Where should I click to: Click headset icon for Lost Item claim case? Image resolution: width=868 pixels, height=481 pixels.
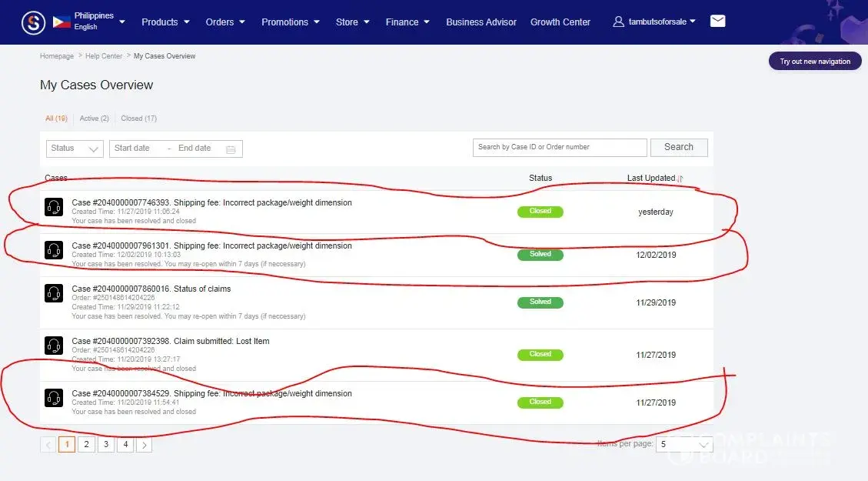[x=54, y=346]
